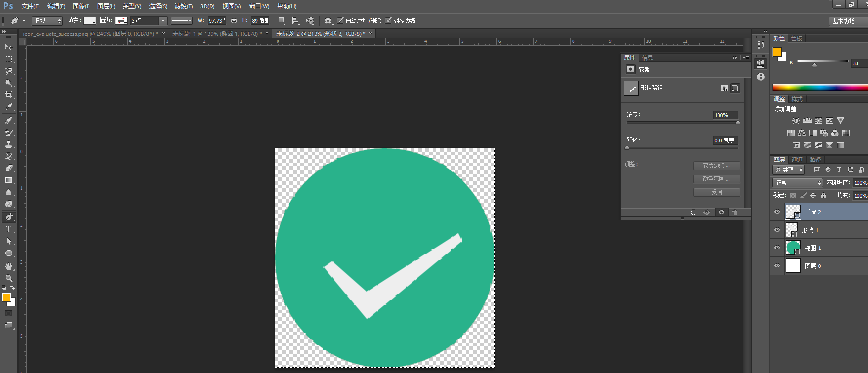
Task: Select the Path Selection tool
Action: pyautogui.click(x=9, y=241)
